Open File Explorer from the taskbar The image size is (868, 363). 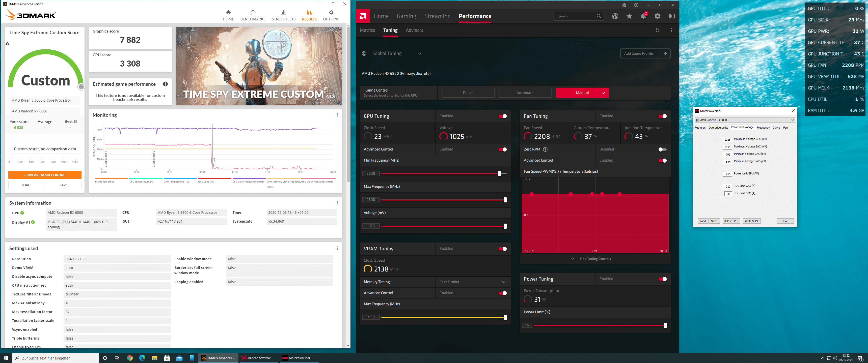[154, 358]
